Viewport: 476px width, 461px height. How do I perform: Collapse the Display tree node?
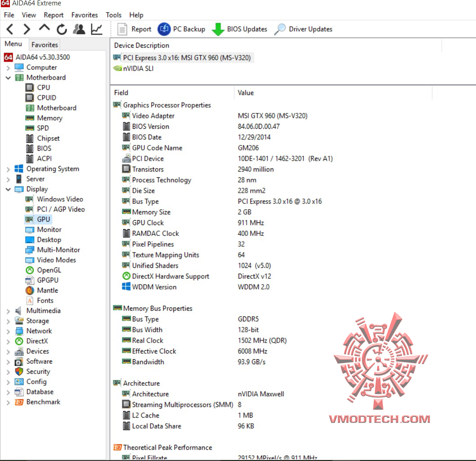click(8, 189)
